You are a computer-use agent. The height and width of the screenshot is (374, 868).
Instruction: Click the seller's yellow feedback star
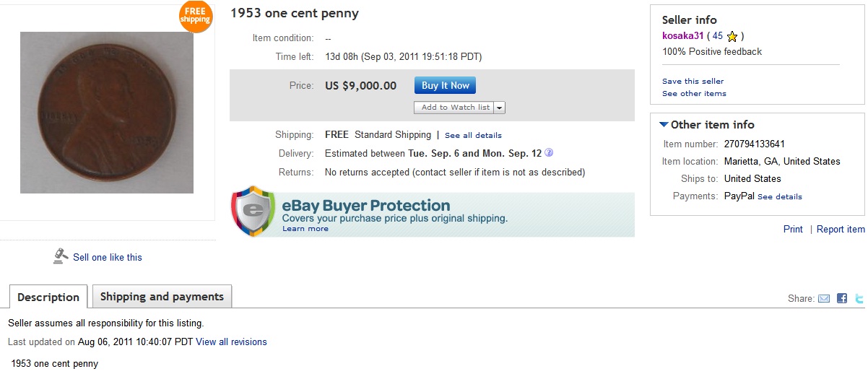click(x=732, y=36)
